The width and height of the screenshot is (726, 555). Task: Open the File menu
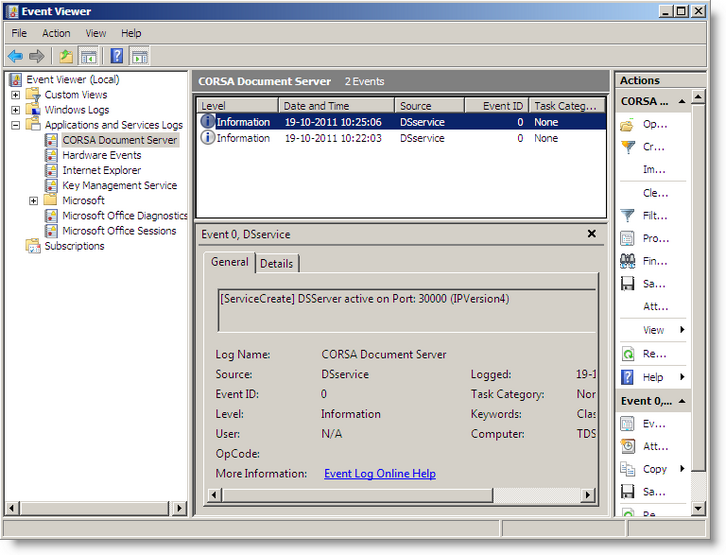pyautogui.click(x=19, y=33)
